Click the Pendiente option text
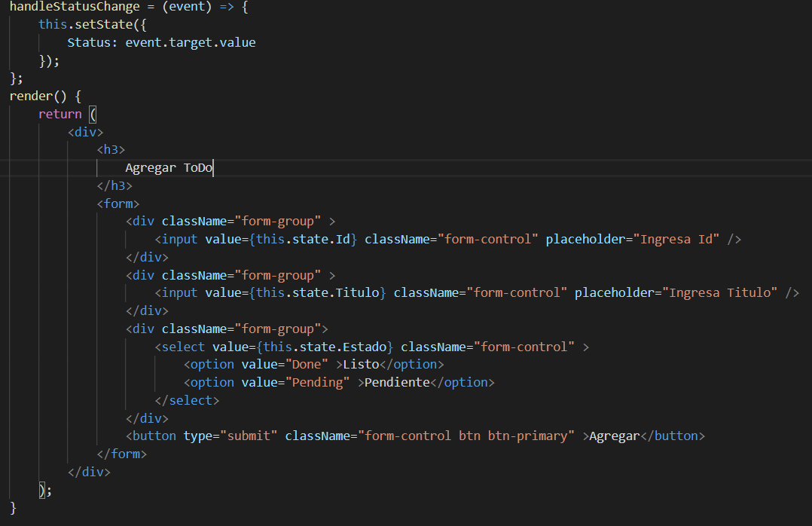Screen dimensions: 812x526 click(397, 383)
